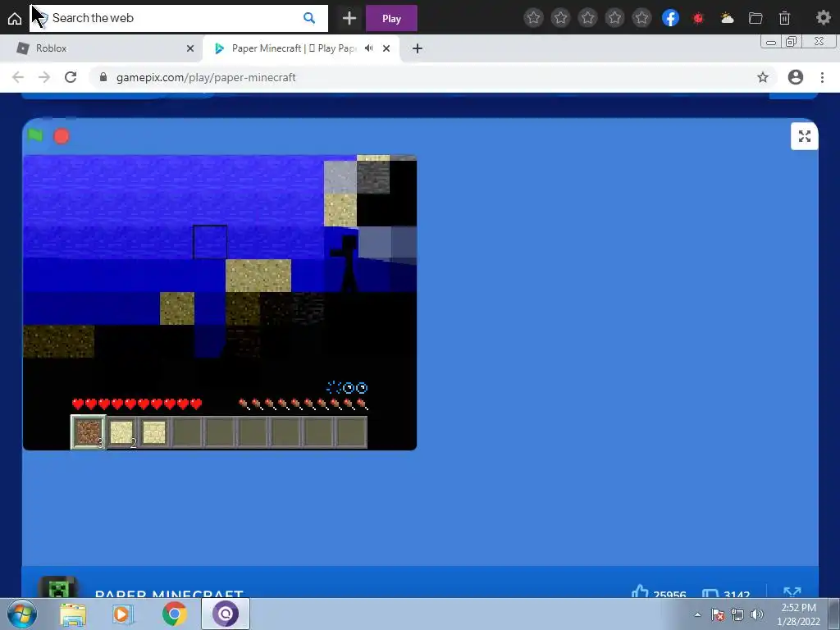Close the Paper Minecraft tab
The width and height of the screenshot is (840, 630).
[386, 48]
